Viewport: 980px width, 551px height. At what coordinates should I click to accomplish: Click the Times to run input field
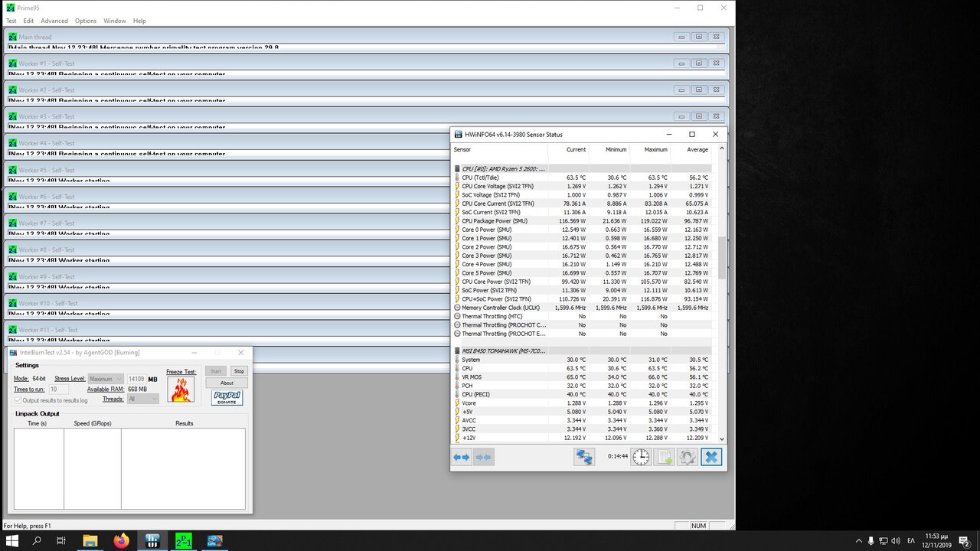point(59,390)
